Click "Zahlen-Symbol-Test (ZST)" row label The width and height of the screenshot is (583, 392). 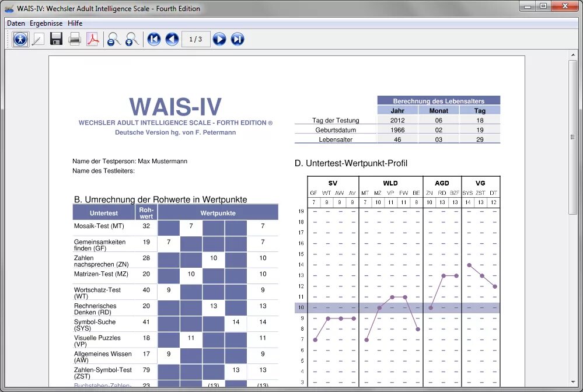pos(103,373)
